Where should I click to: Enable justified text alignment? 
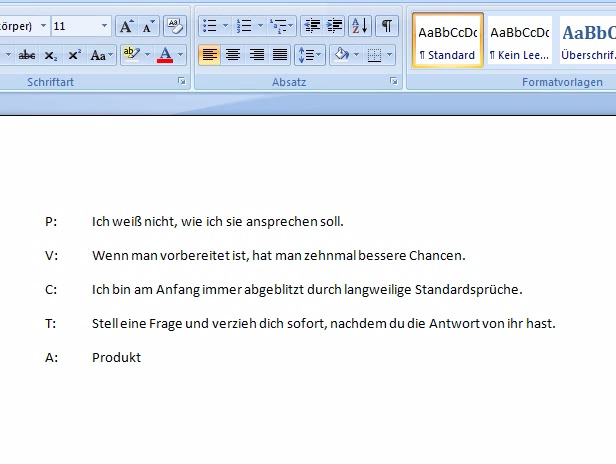[280, 55]
